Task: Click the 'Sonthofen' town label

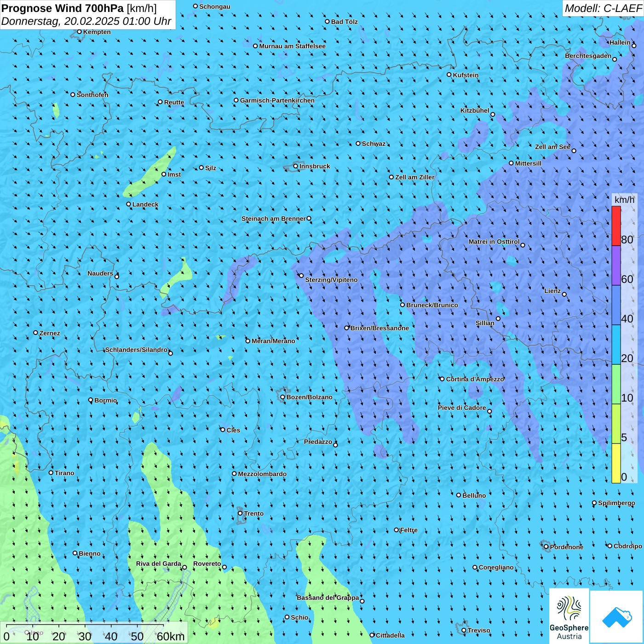Action: click(92, 95)
